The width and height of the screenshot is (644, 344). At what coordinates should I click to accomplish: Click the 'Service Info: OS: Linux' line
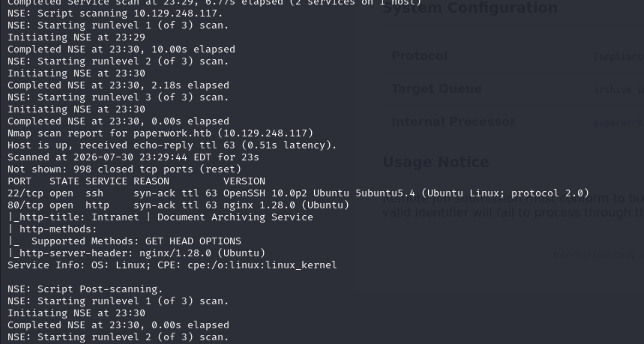(x=172, y=265)
